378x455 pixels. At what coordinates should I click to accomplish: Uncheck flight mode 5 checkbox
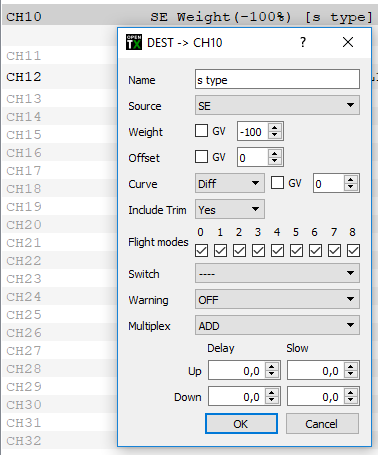tap(296, 251)
